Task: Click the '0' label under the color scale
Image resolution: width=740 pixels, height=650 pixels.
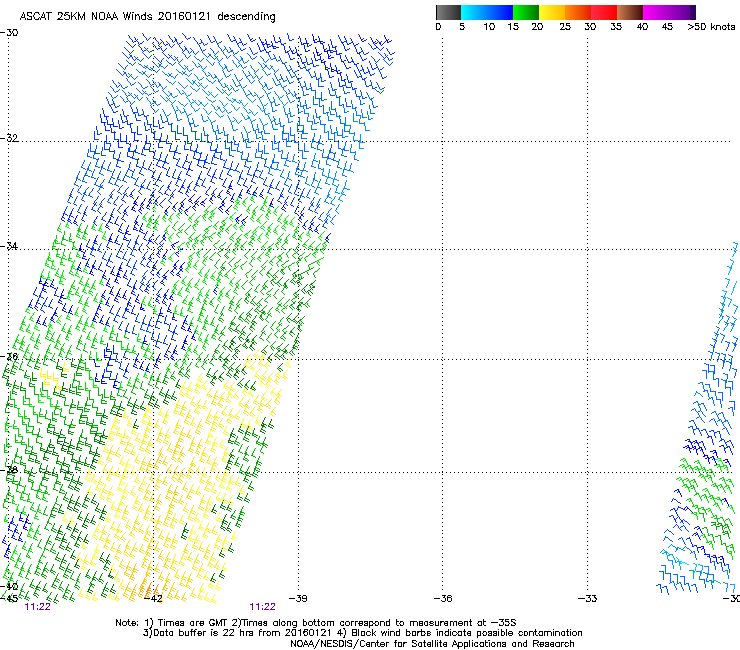Action: (438, 27)
